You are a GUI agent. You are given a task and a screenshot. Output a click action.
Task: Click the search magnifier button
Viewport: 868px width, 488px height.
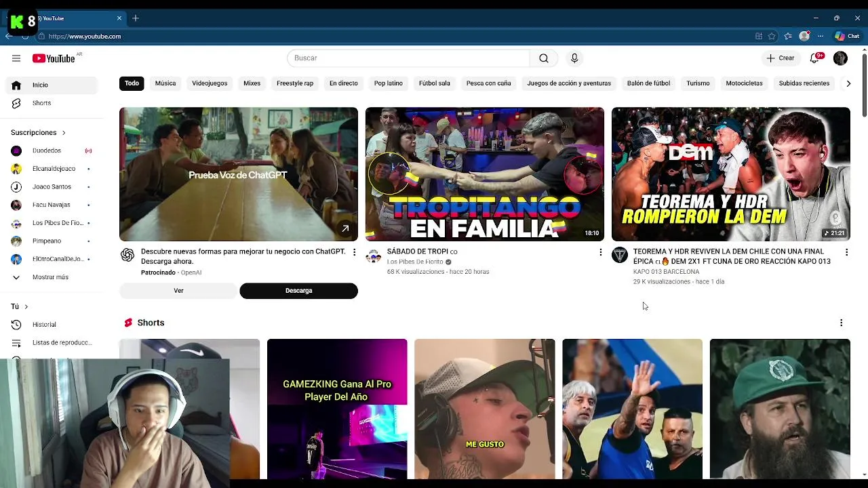click(x=544, y=58)
